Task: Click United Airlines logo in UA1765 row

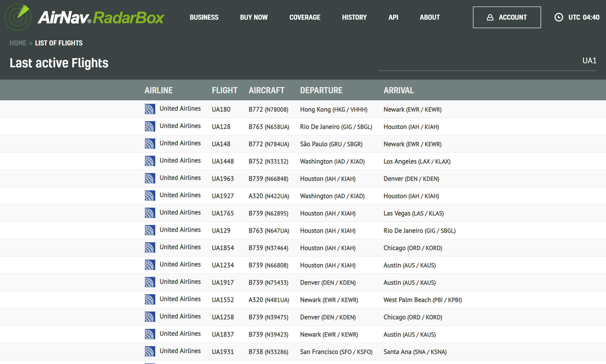Action: pyautogui.click(x=150, y=213)
